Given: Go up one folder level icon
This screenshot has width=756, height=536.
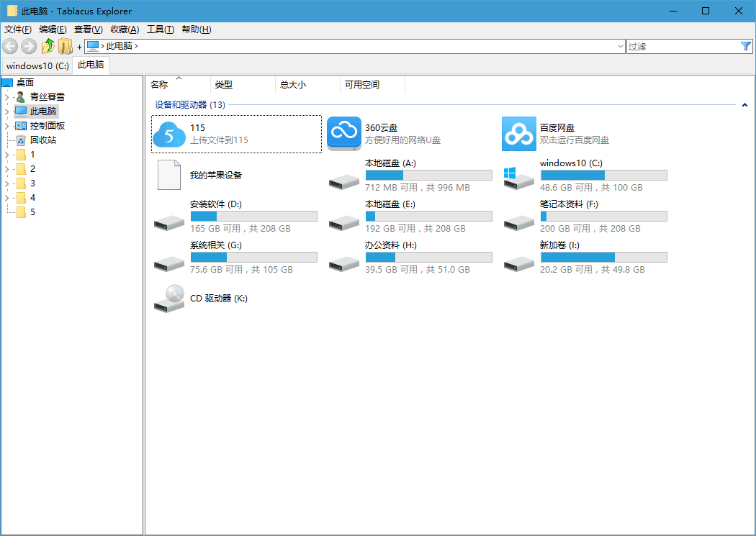Looking at the screenshot, I should click(x=48, y=46).
